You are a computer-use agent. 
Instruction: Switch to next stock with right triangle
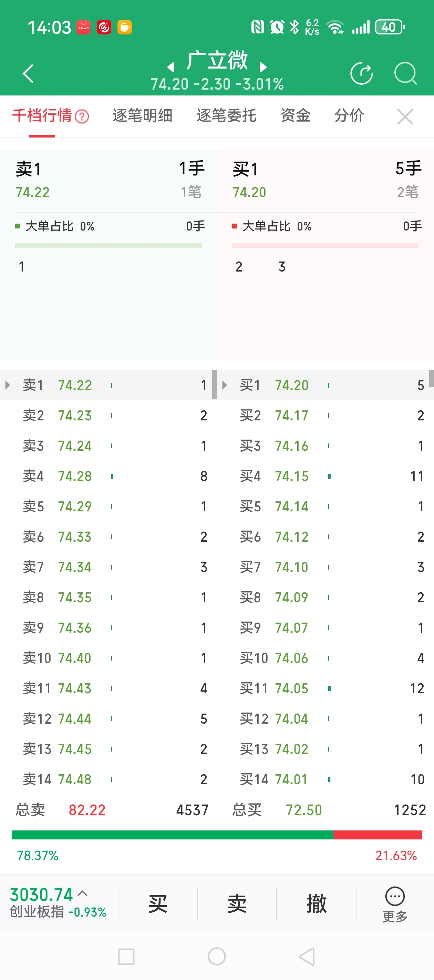263,67
